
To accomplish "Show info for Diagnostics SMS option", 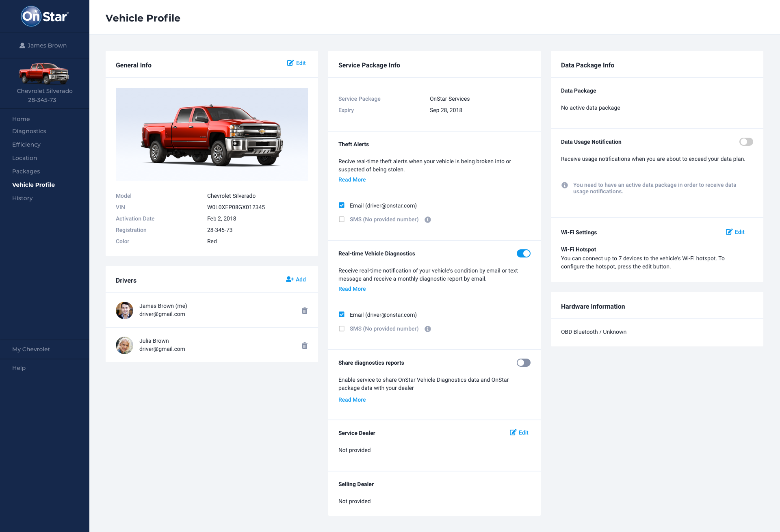I will point(428,329).
